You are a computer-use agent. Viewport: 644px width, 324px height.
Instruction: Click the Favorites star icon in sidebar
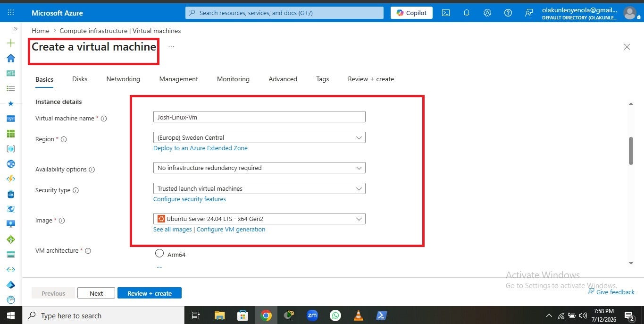pyautogui.click(x=11, y=103)
